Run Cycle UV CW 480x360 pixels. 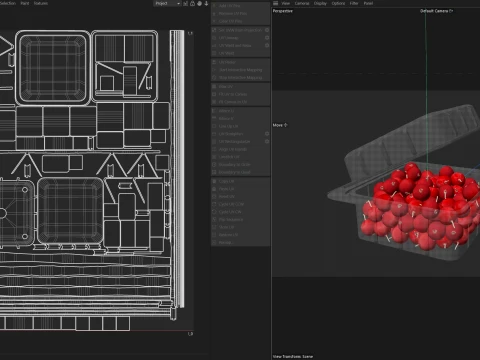coord(240,212)
